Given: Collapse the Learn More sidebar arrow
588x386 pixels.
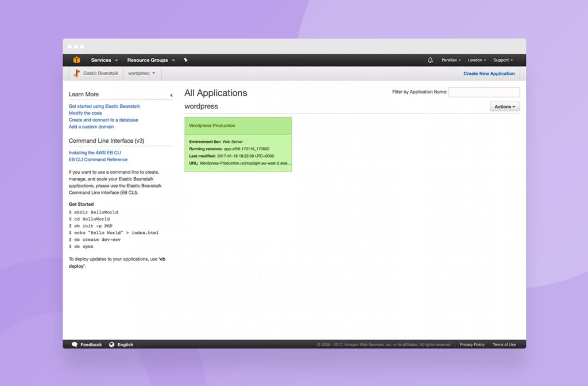Looking at the screenshot, I should point(171,95).
